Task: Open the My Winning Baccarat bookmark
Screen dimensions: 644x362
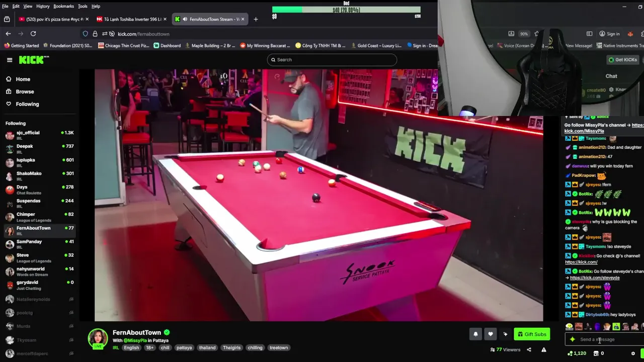Action: click(x=266, y=46)
